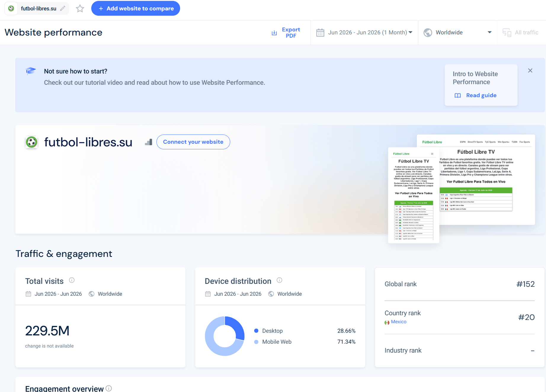The height and width of the screenshot is (392, 546).
Task: Click the Website performance page heading
Action: [x=54, y=32]
